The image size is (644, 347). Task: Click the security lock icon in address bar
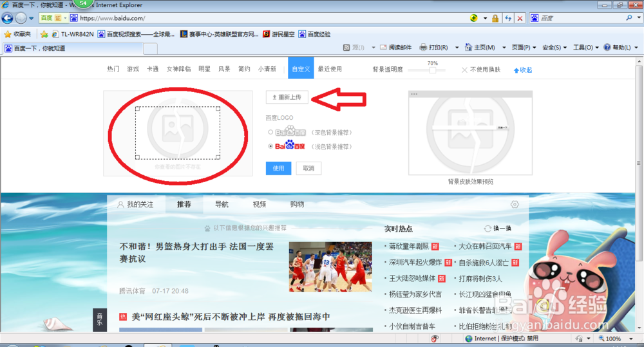495,18
